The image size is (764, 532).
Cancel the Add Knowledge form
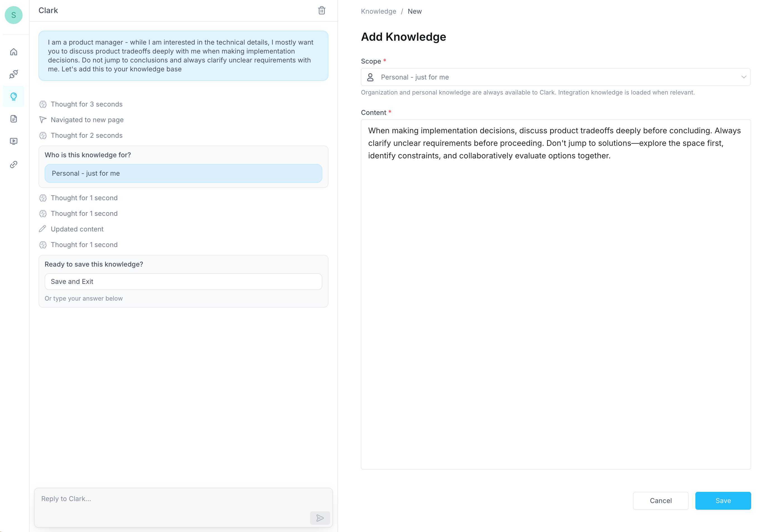coord(661,500)
